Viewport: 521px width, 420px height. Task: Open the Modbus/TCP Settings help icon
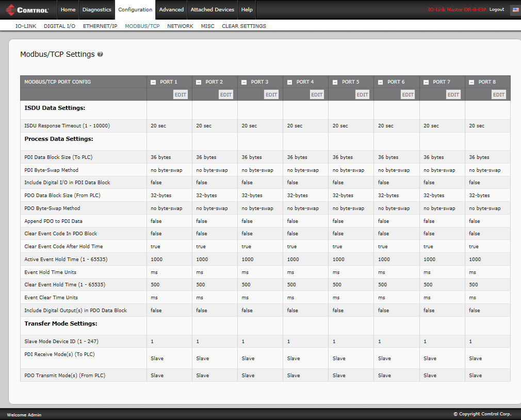coord(100,54)
